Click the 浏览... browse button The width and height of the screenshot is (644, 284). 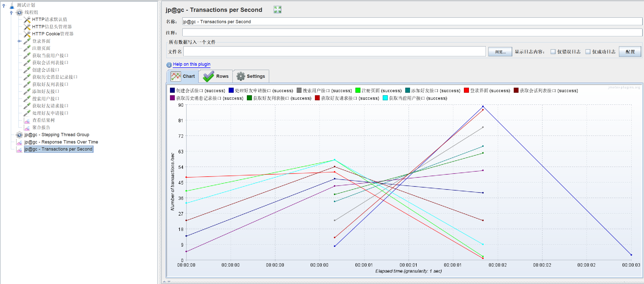click(500, 52)
